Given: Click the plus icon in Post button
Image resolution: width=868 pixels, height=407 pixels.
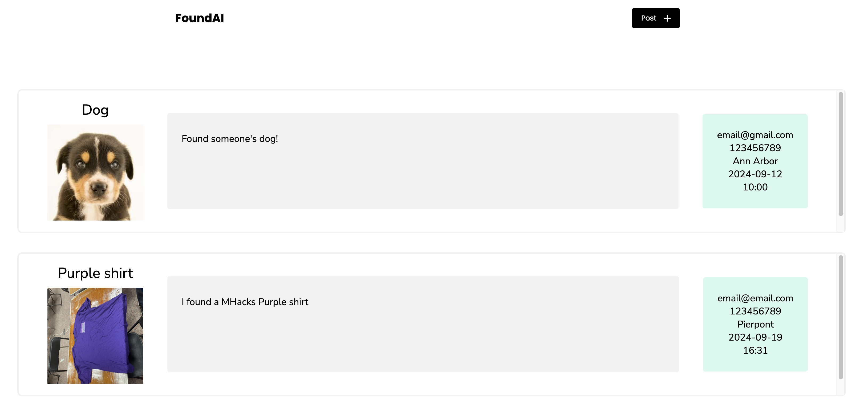Looking at the screenshot, I should pos(667,18).
